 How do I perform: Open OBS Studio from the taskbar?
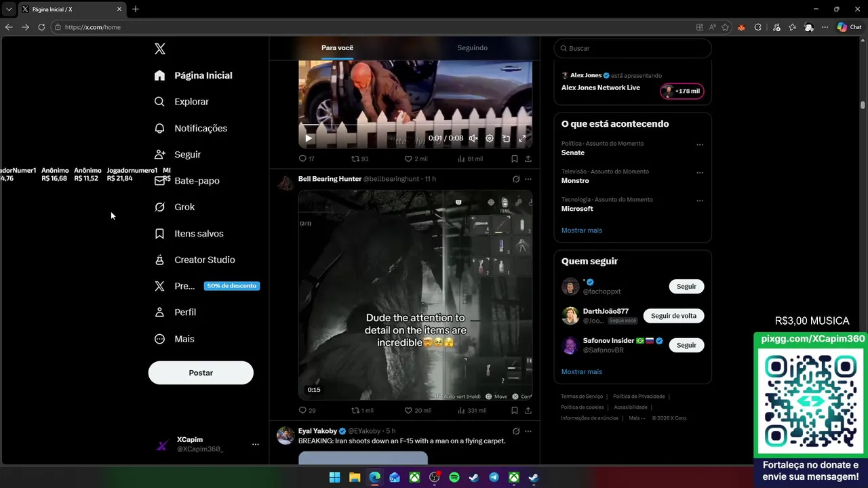[x=434, y=477]
